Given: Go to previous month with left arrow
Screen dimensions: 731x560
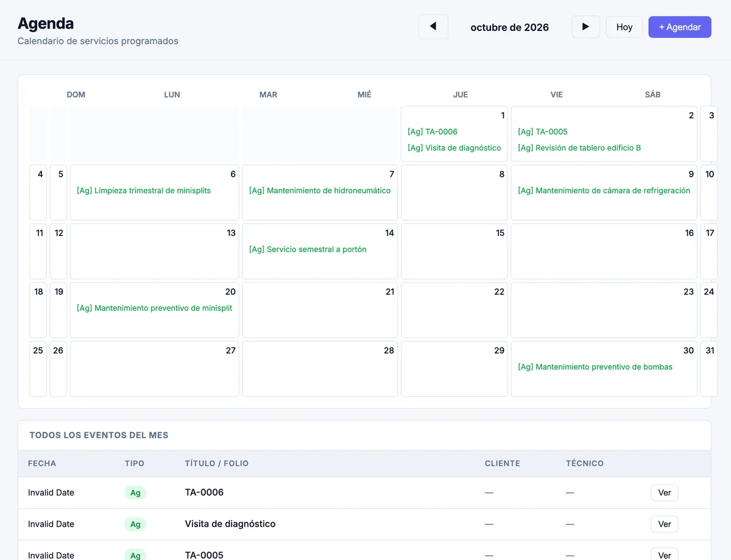Looking at the screenshot, I should [x=433, y=27].
